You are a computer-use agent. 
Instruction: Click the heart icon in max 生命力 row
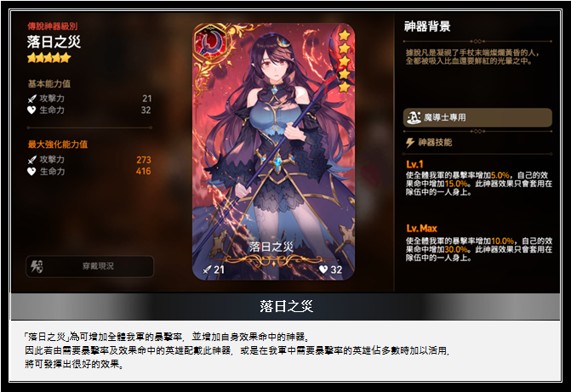31,171
